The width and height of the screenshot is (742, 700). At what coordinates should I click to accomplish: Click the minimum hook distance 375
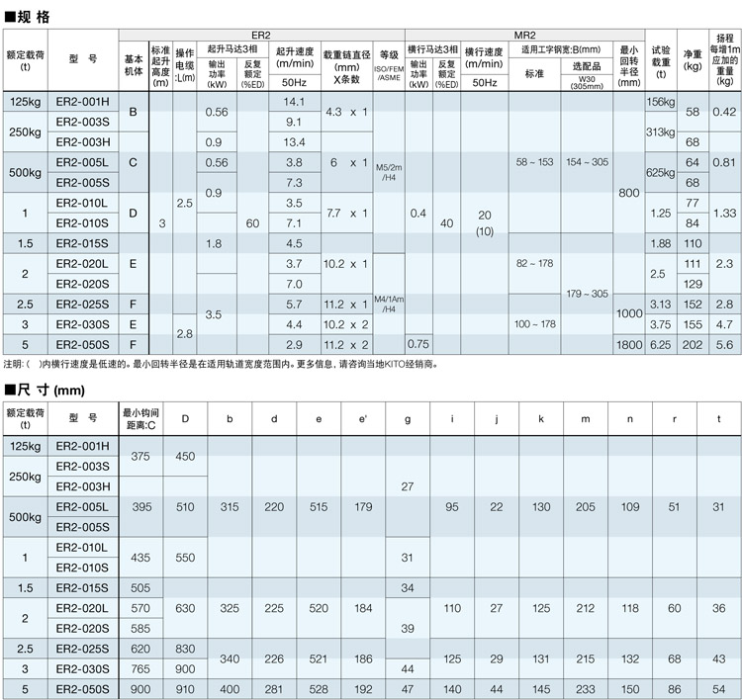coord(140,457)
